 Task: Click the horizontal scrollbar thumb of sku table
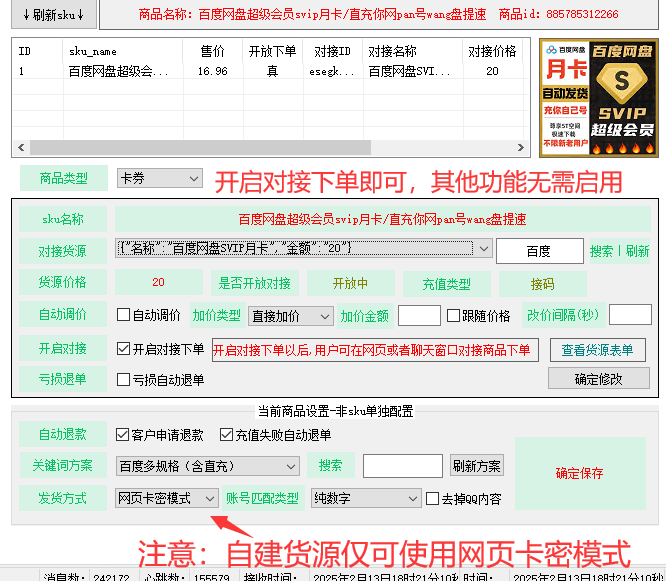[200, 147]
